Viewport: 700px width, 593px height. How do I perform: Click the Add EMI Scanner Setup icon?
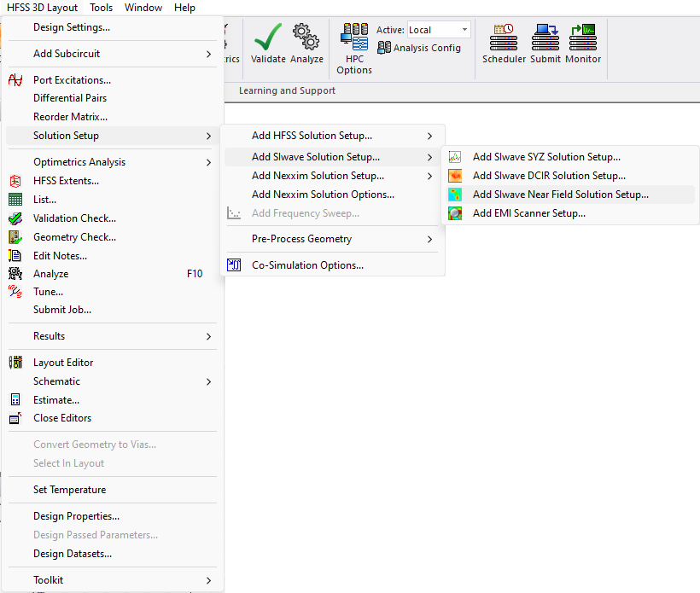tap(453, 212)
